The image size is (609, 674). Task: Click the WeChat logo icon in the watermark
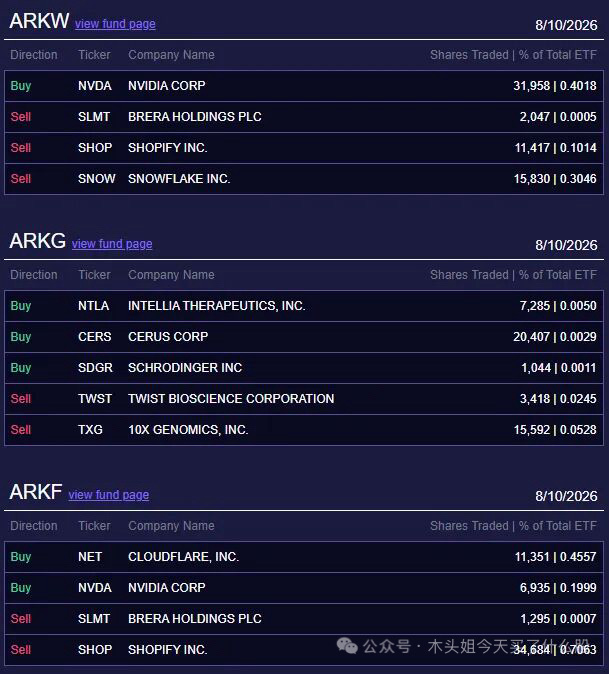click(x=347, y=646)
